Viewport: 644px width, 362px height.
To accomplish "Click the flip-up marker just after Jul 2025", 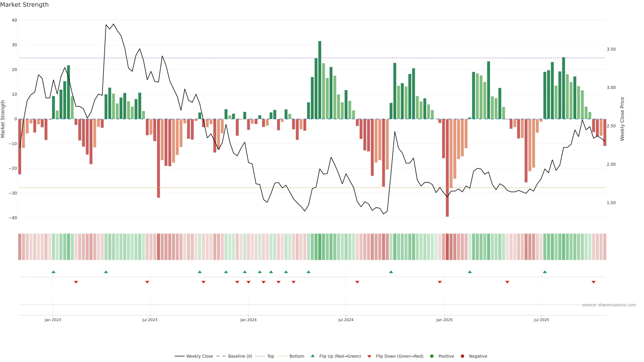I will tap(545, 272).
